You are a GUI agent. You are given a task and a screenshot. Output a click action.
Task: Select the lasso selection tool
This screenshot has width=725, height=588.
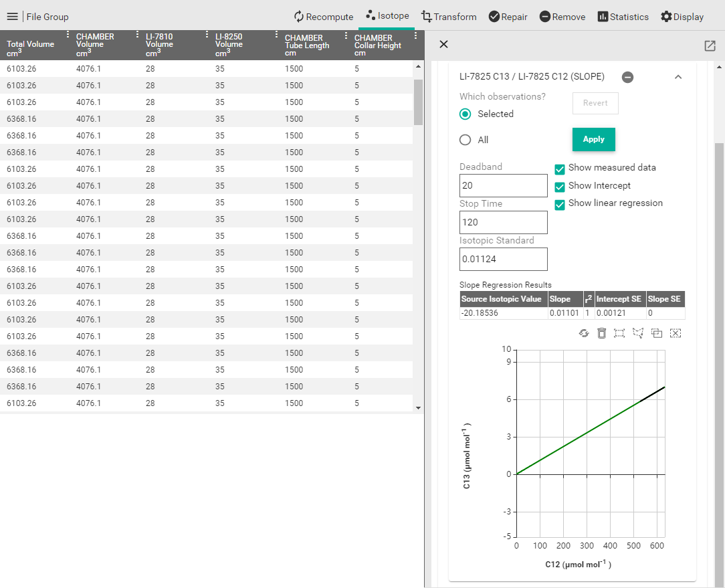pyautogui.click(x=638, y=333)
